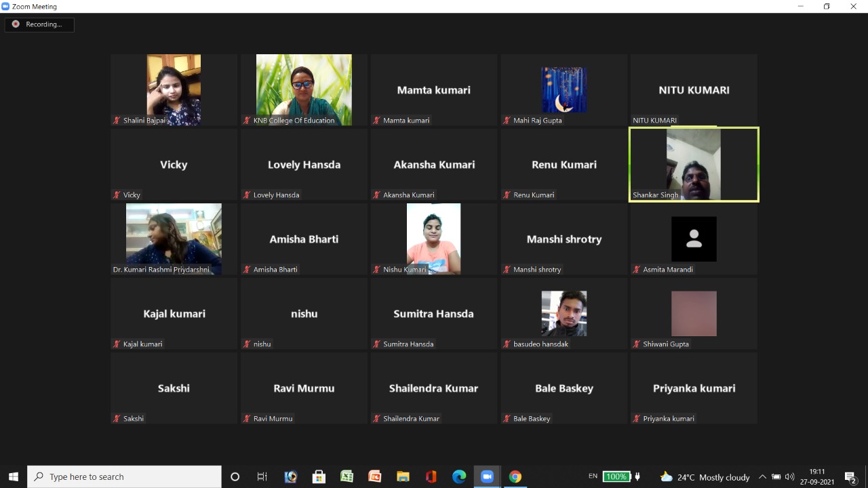Open the Windows Start menu
Image resolution: width=868 pixels, height=488 pixels.
click(x=14, y=476)
